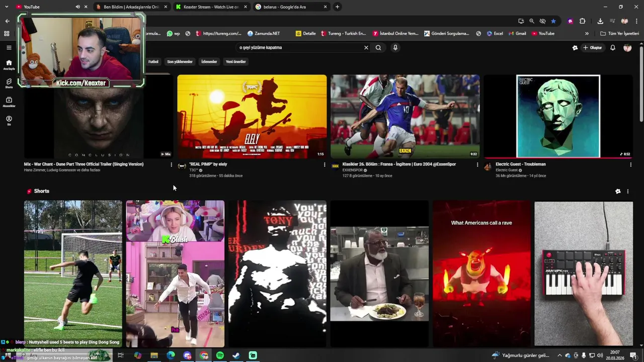The height and width of the screenshot is (362, 644).
Task: Open the TONY black-and-white Short
Action: pos(277,274)
